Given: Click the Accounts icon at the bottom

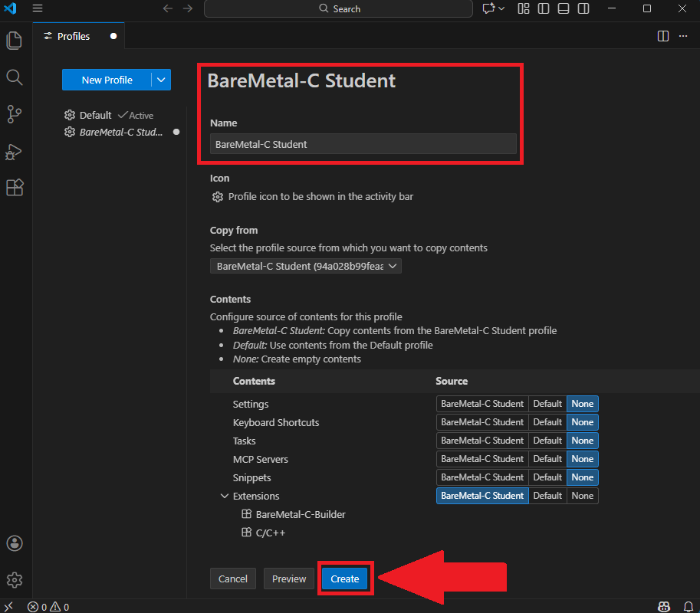Looking at the screenshot, I should point(14,543).
